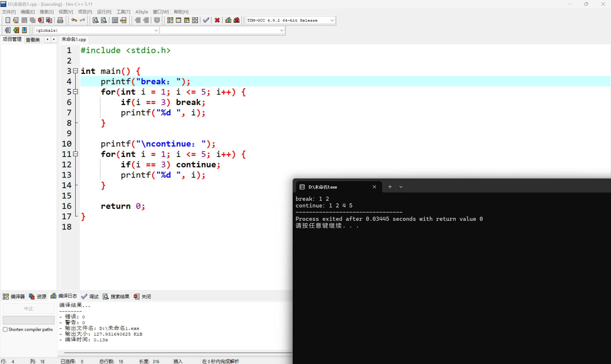This screenshot has width=611, height=364.
Task: Open the (globals) scope dropdown
Action: point(156,30)
